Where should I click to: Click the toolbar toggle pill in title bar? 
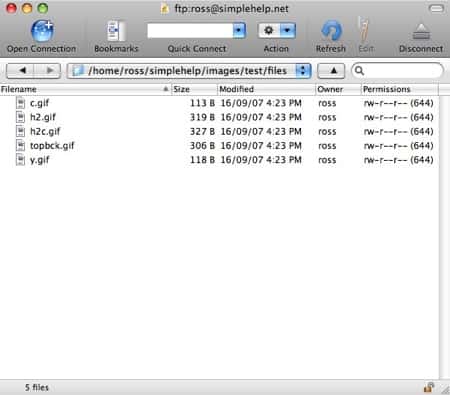click(437, 8)
